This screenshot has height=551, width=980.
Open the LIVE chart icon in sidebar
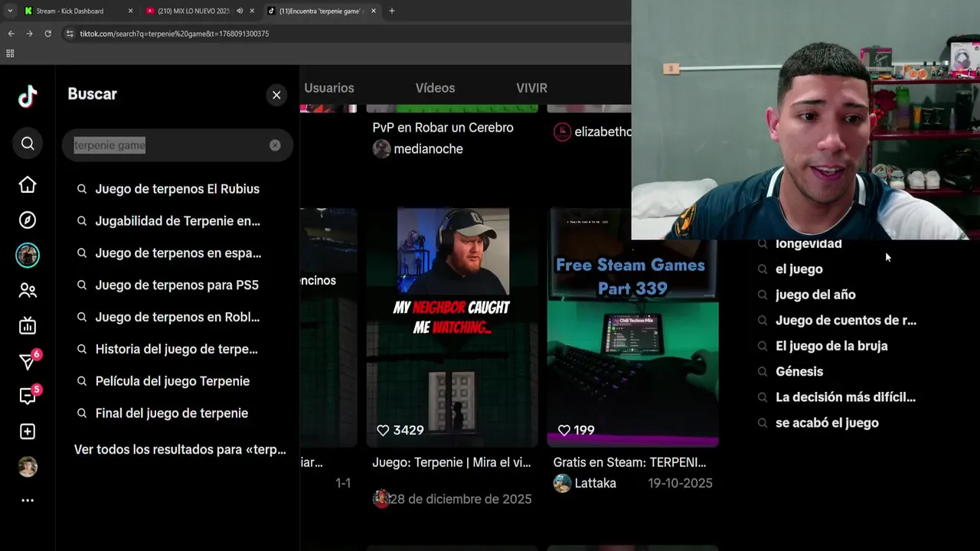28,326
